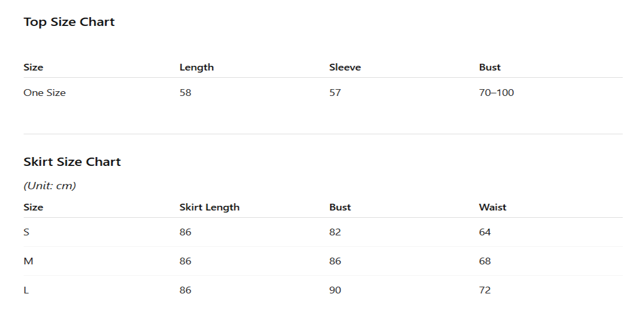Click the Waist column header
The width and height of the screenshot is (644, 324).
tap(492, 207)
